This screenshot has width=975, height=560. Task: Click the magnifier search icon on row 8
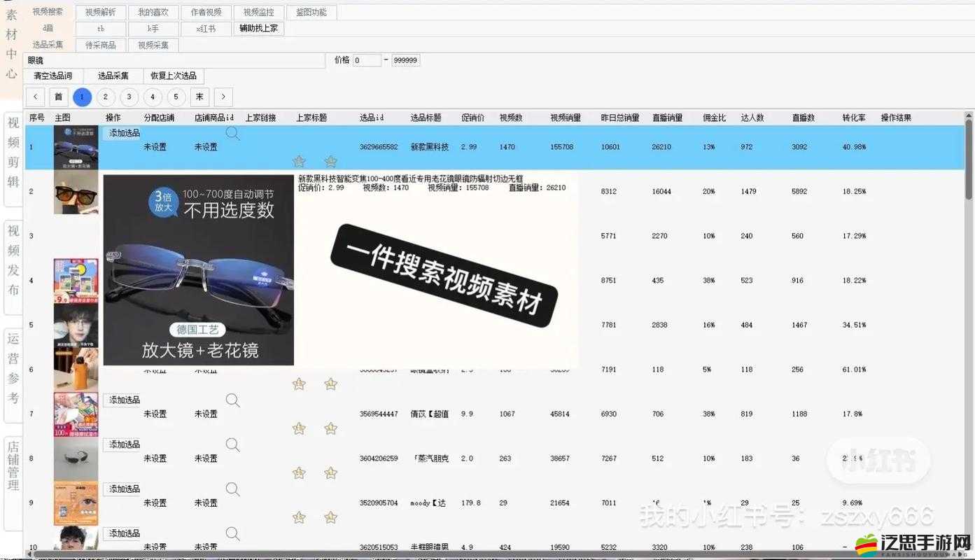(232, 444)
